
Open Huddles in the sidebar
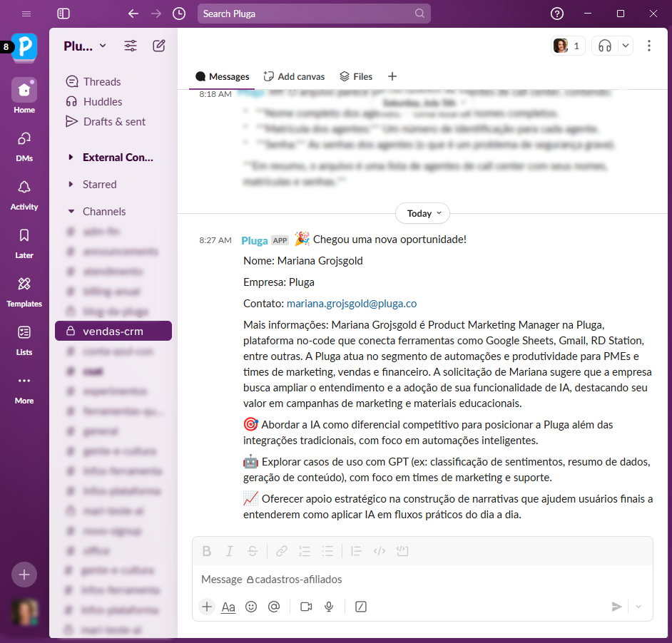(94, 101)
